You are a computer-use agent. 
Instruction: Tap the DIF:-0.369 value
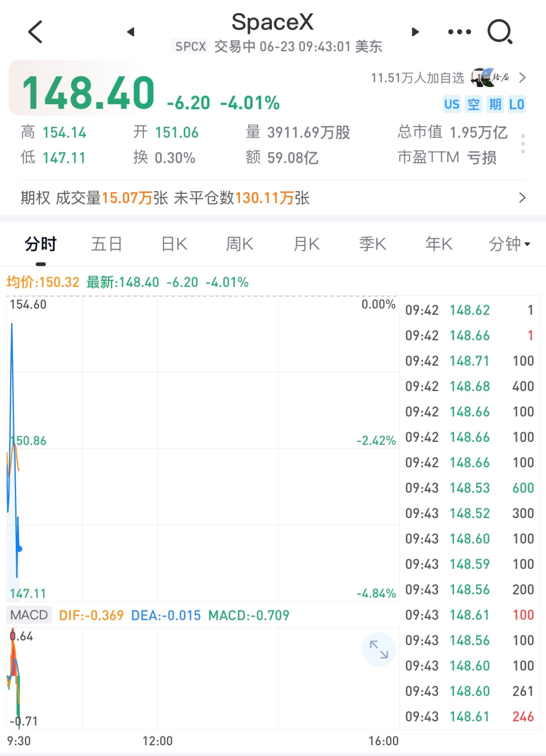pyautogui.click(x=91, y=615)
